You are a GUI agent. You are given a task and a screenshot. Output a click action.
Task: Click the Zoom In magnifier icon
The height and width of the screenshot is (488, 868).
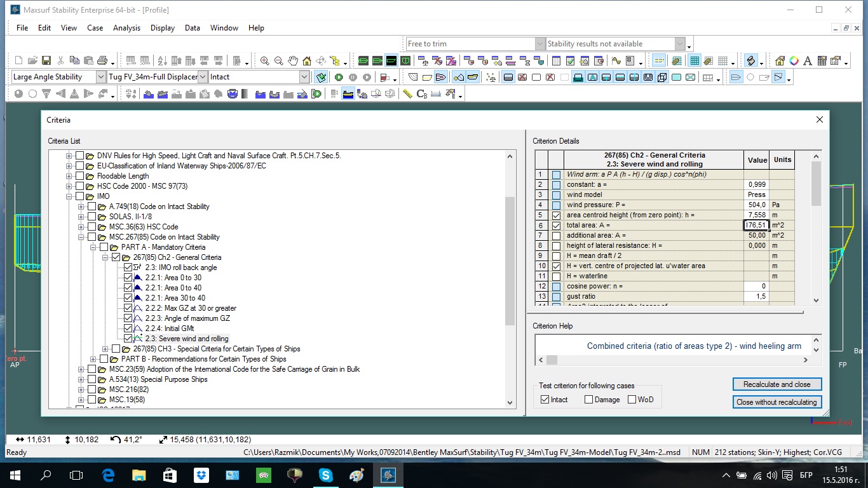pyautogui.click(x=265, y=61)
